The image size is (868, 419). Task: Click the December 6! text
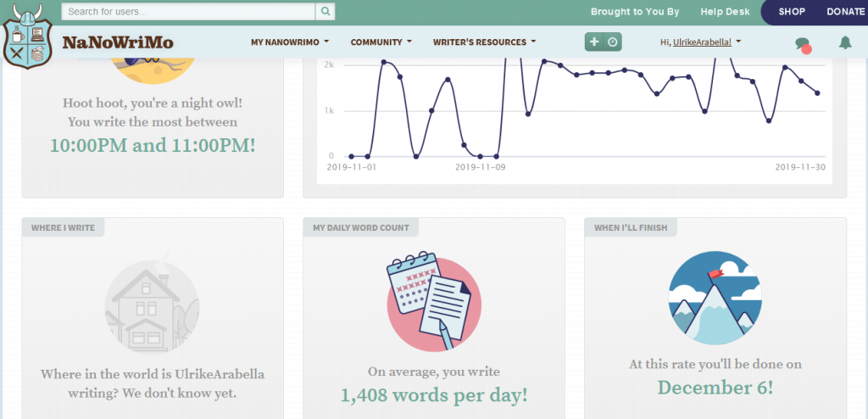click(715, 388)
